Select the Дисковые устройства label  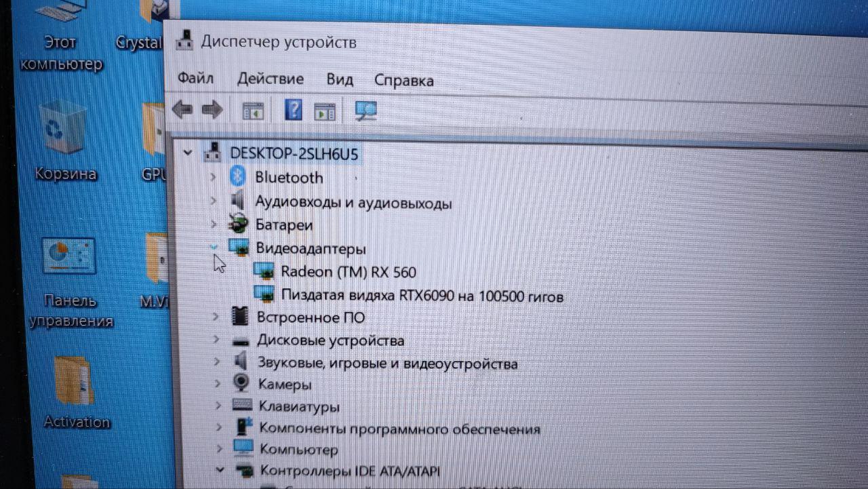[x=330, y=340]
